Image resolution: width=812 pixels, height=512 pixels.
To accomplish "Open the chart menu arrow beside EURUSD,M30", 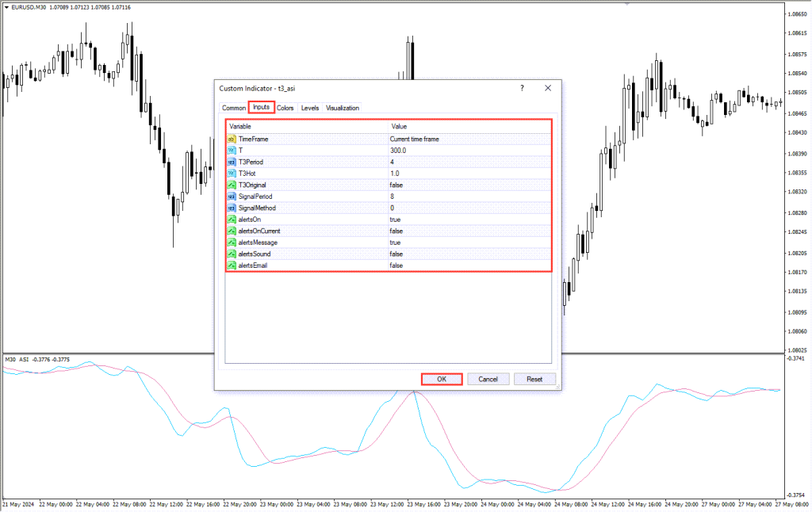I will tap(6, 7).
